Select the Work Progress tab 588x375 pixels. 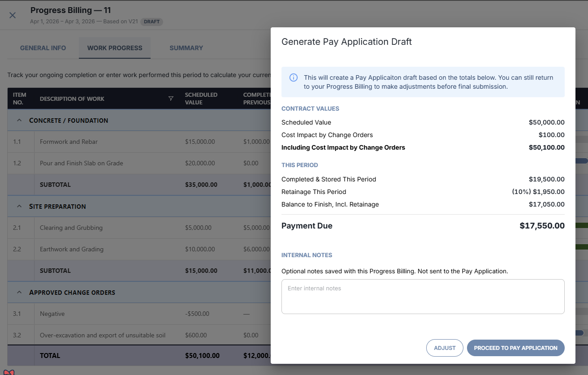pyautogui.click(x=115, y=48)
